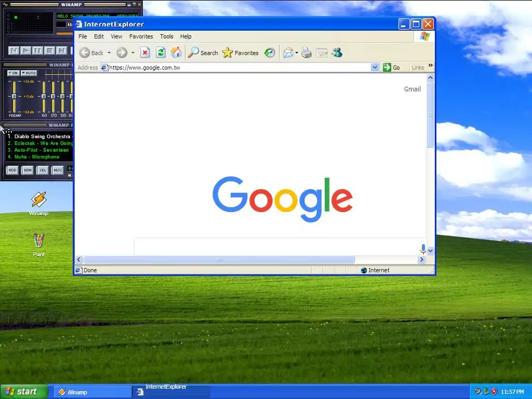Click the Windows flag logo in IE

424,36
